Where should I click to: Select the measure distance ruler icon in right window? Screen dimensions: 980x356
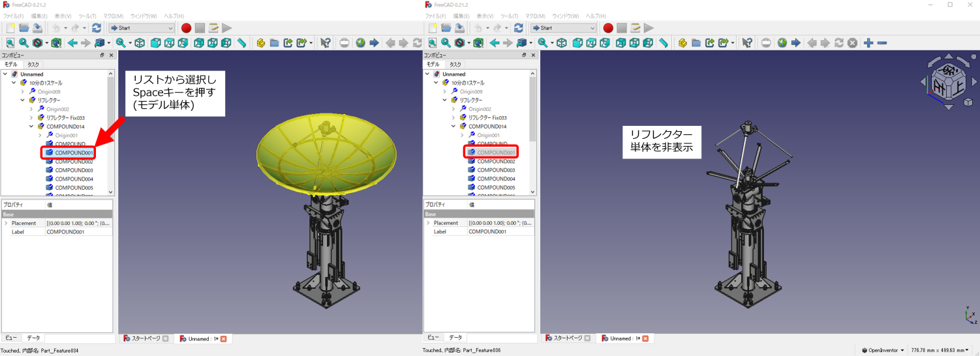point(664,43)
